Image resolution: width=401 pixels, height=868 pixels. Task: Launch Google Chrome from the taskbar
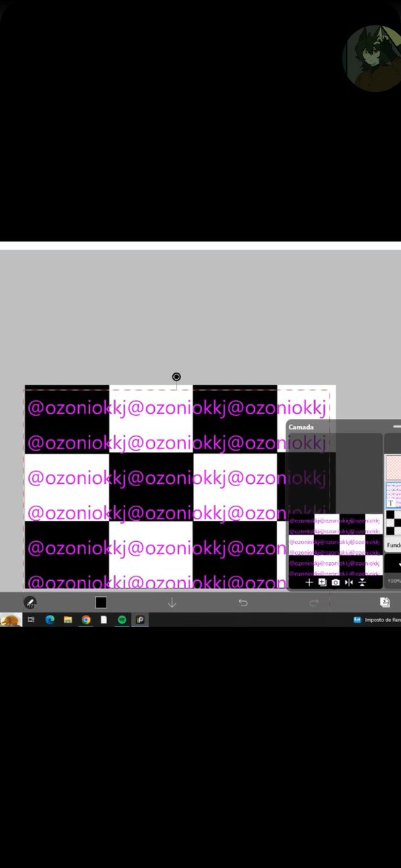tap(85, 620)
